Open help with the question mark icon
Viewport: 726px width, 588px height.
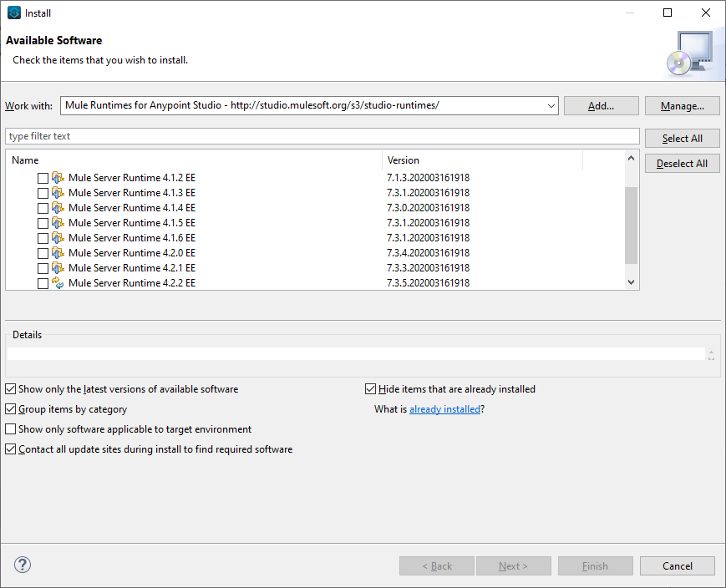pyautogui.click(x=23, y=565)
